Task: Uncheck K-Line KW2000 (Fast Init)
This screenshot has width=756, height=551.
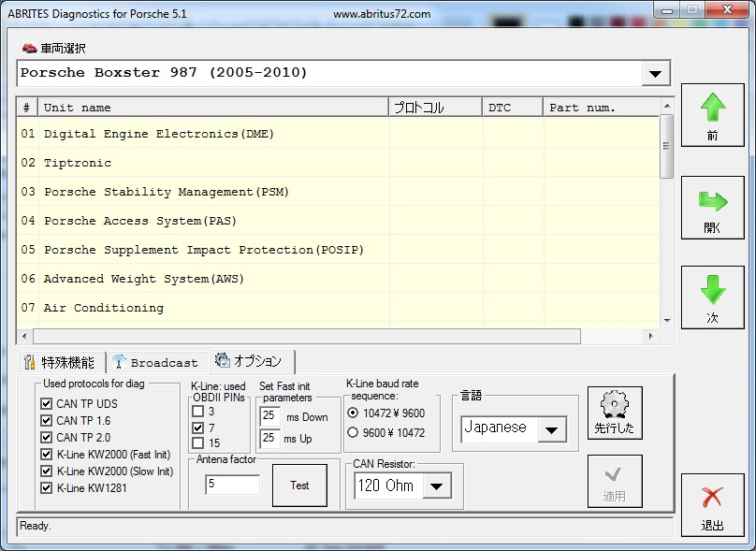Action: tap(46, 454)
